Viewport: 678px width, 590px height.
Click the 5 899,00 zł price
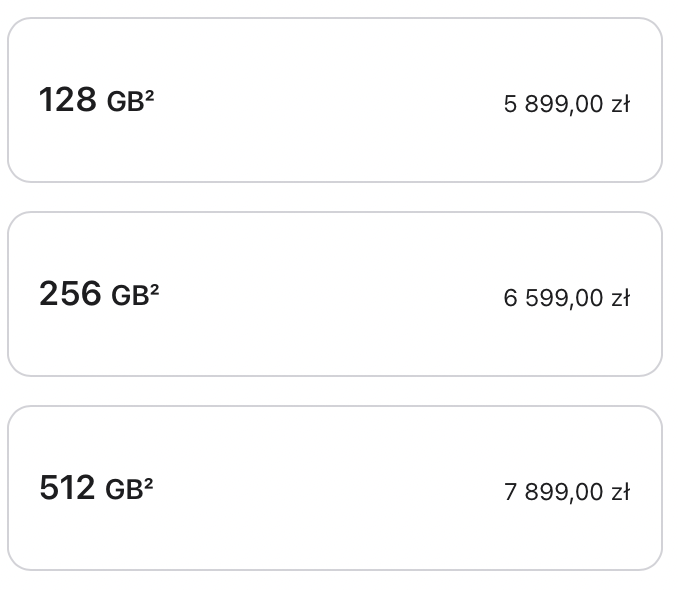coord(567,104)
